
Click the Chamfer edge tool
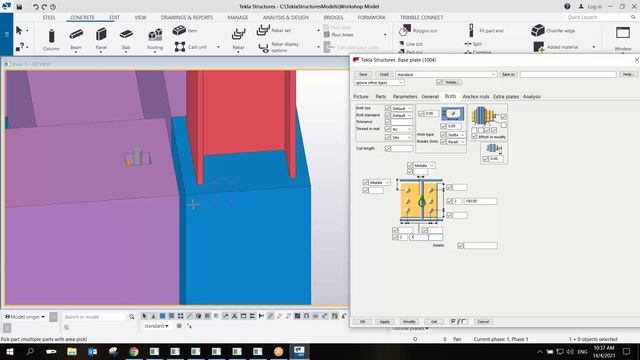pos(553,30)
